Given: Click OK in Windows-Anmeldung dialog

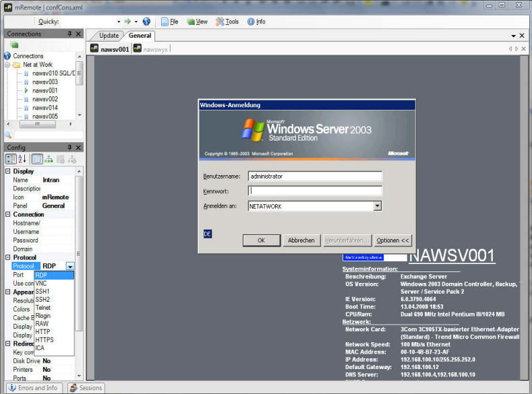Looking at the screenshot, I should 261,240.
